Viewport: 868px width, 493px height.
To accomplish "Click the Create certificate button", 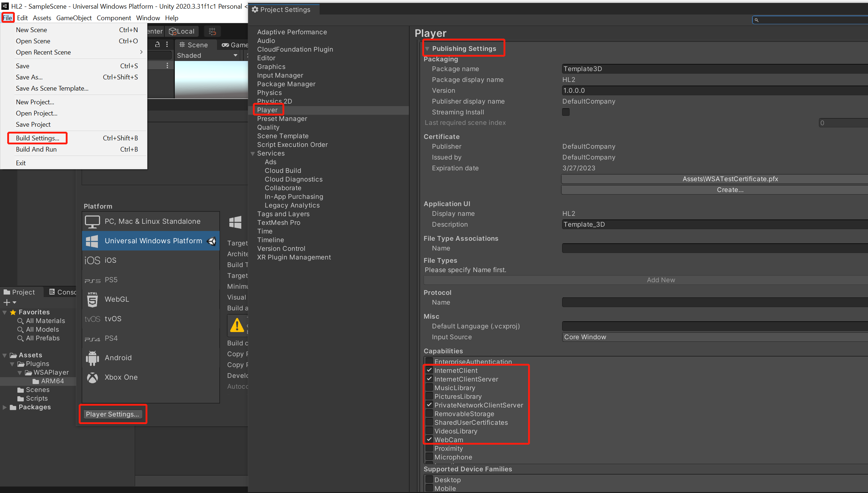I will 730,189.
